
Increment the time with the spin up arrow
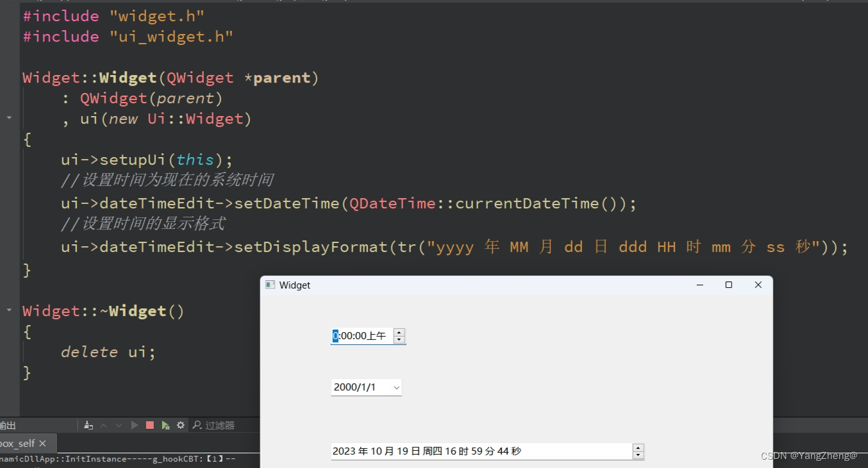[x=400, y=332]
